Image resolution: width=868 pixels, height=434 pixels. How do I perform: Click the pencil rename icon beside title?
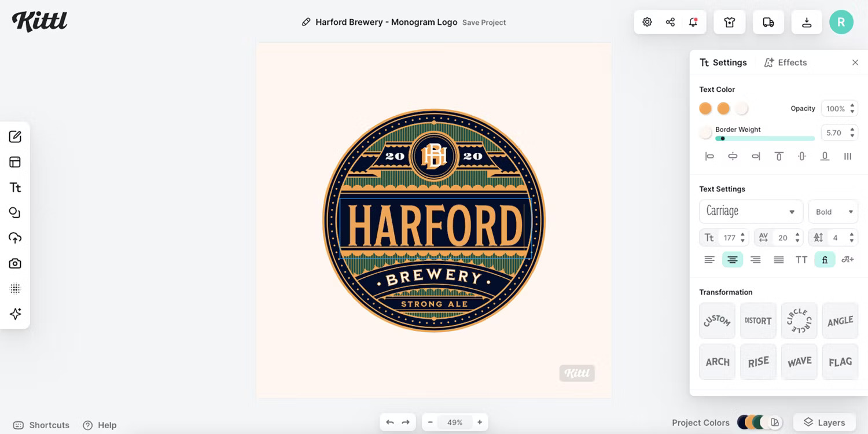(306, 22)
